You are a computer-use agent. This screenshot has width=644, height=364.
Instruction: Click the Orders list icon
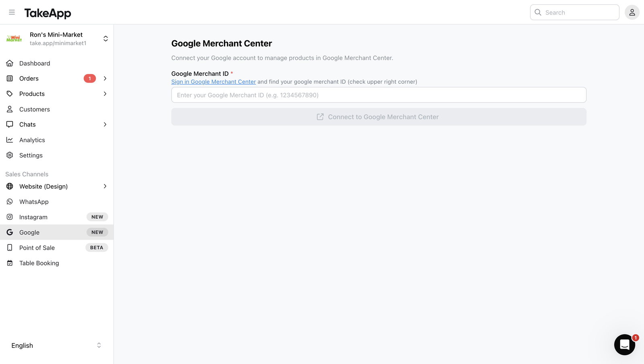(10, 79)
